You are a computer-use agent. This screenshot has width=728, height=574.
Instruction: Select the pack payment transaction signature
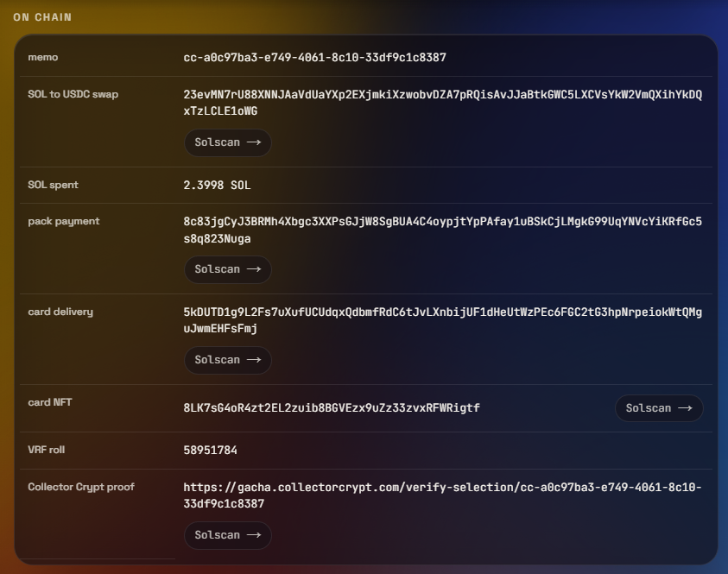tap(442, 230)
